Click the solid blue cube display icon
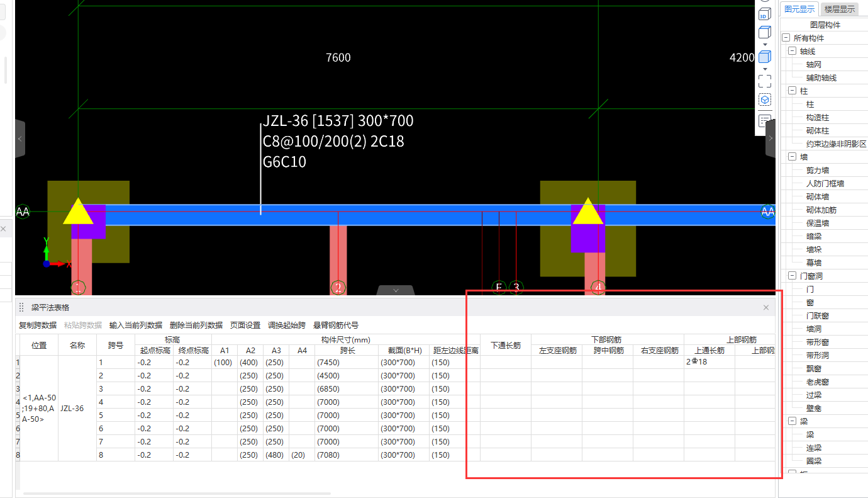 [764, 57]
